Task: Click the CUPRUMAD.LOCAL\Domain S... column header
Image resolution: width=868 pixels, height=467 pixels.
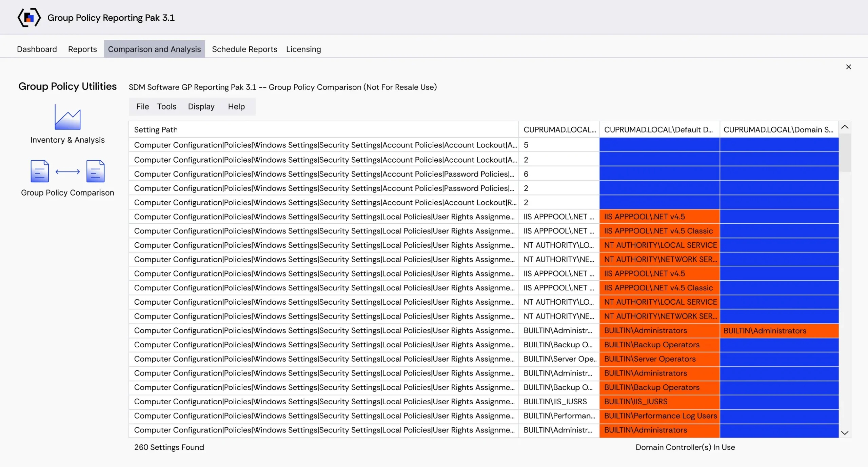Action: click(779, 129)
